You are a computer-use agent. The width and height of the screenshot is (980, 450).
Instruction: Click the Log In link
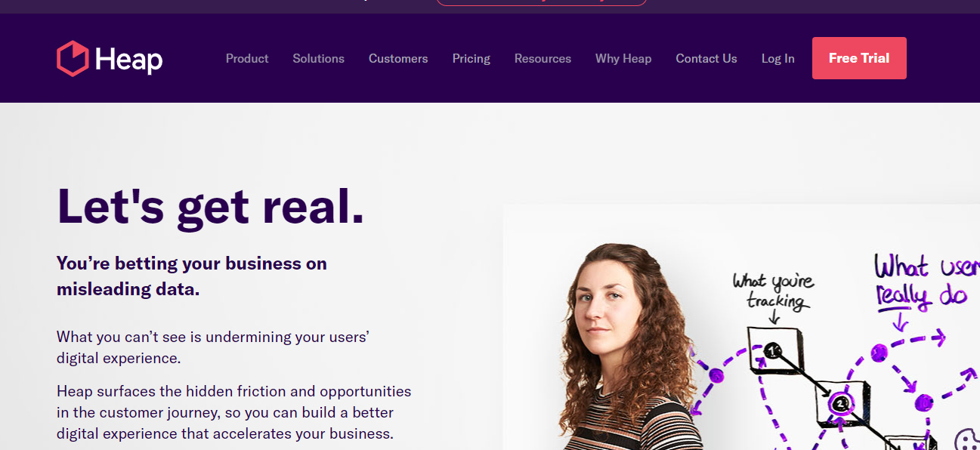[x=778, y=58]
